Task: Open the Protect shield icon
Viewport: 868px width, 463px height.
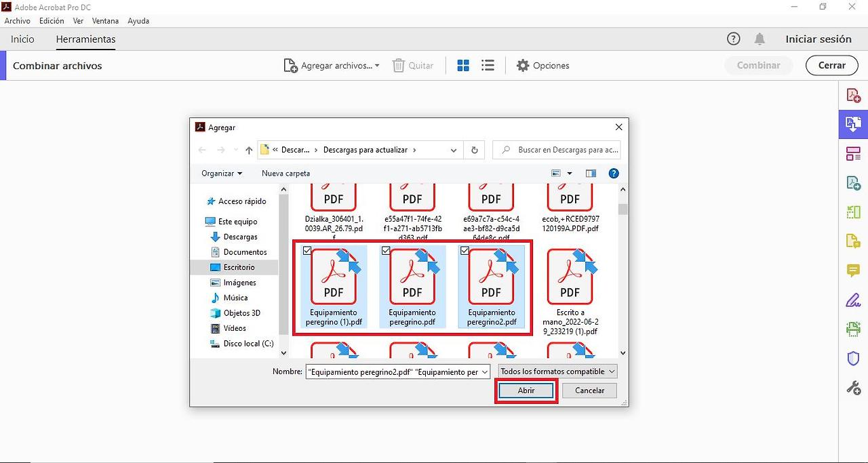Action: point(853,359)
